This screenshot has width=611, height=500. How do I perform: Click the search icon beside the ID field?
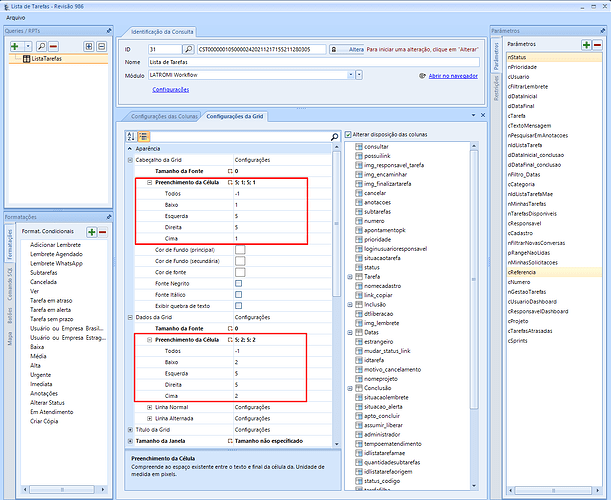(x=188, y=48)
